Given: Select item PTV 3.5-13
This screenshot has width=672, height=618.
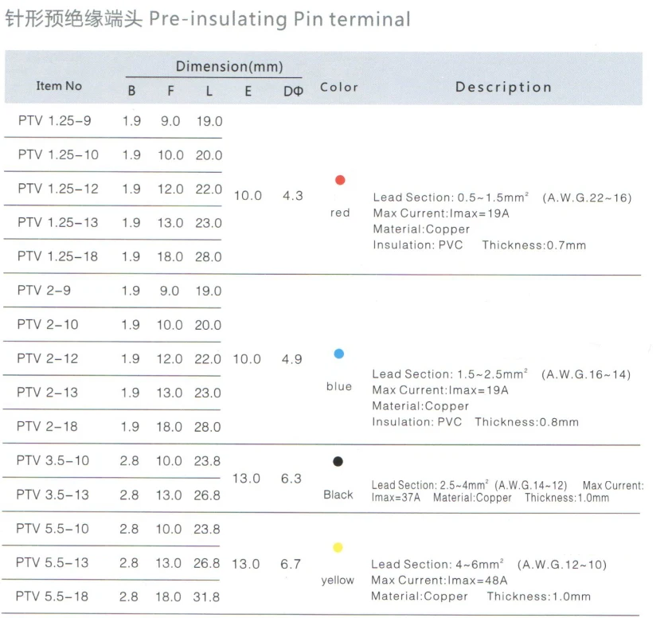Looking at the screenshot, I should [53, 495].
